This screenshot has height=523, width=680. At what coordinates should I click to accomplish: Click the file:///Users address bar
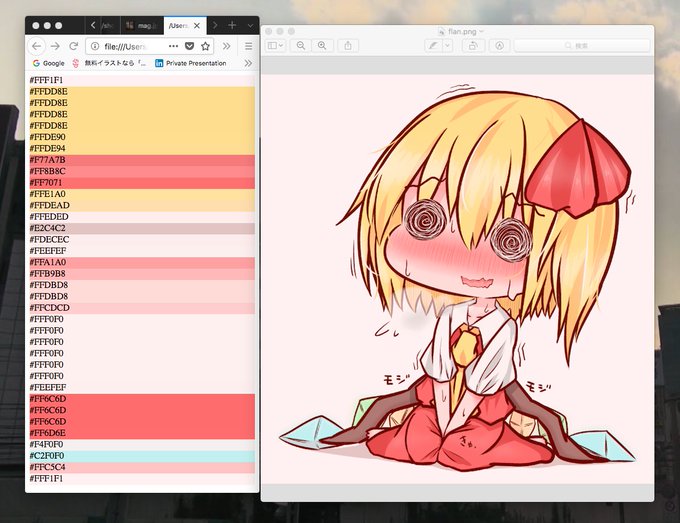click(x=150, y=46)
